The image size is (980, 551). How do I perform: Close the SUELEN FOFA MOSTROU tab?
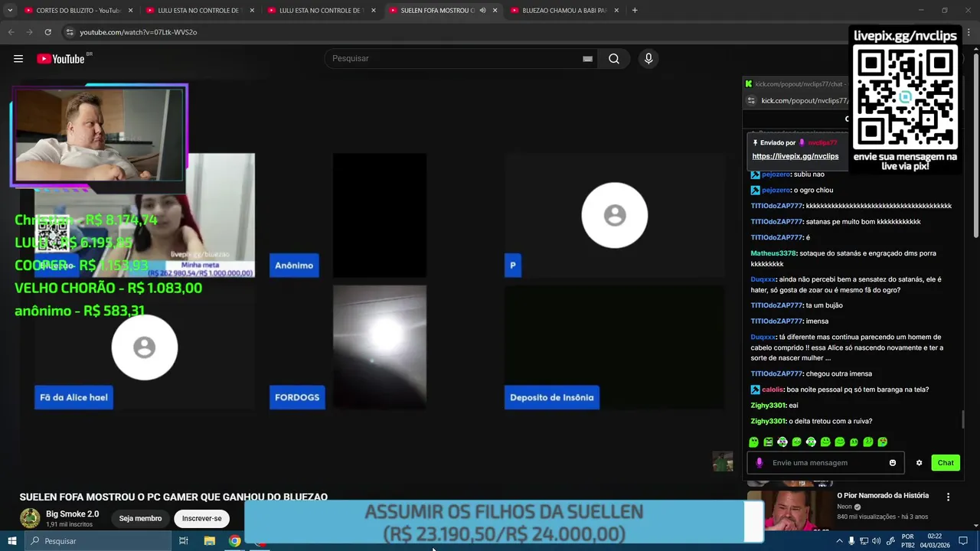coord(495,11)
